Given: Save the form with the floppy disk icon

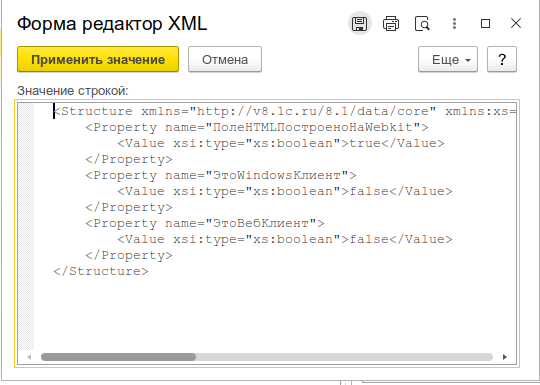Looking at the screenshot, I should [x=360, y=23].
